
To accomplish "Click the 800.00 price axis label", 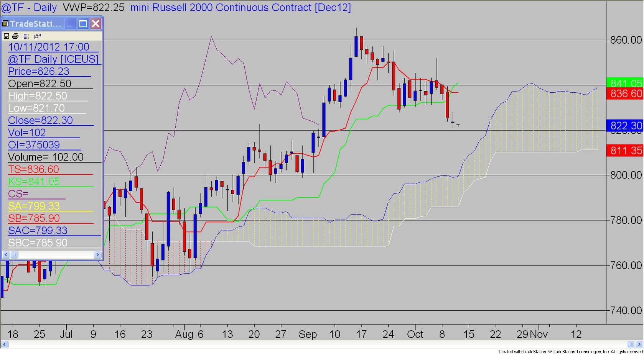I will click(626, 175).
